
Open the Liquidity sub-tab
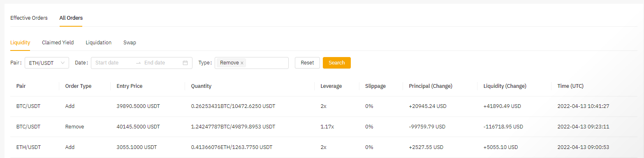(20, 42)
